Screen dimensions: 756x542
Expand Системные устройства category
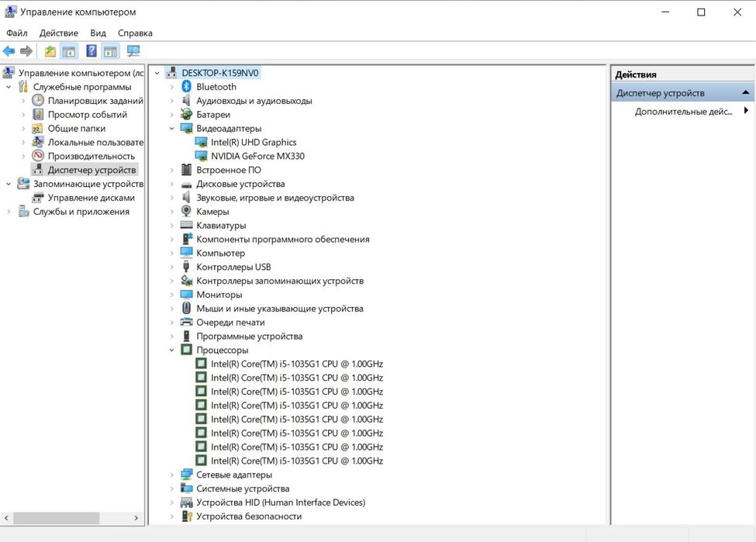click(171, 488)
